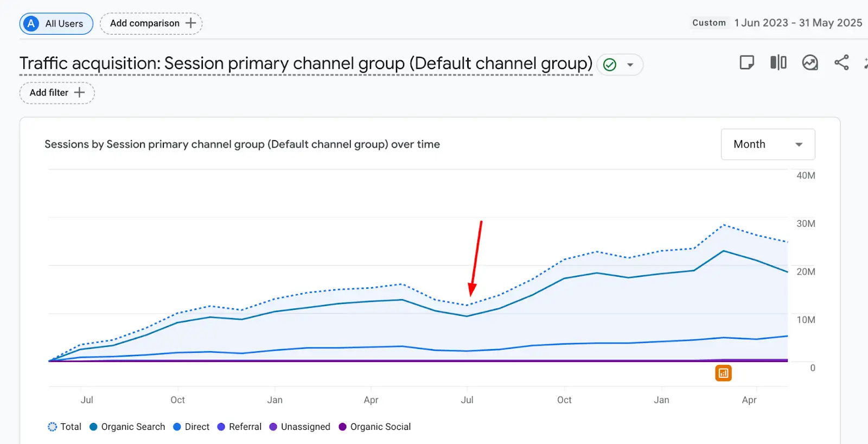Click the Organic Social legend item
868x444 pixels.
click(374, 427)
